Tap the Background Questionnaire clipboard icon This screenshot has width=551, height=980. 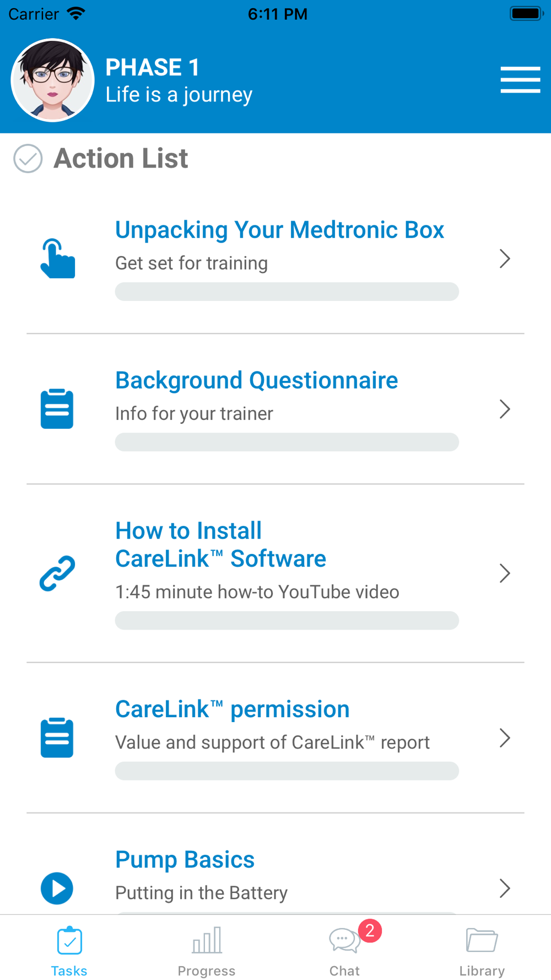tap(57, 408)
